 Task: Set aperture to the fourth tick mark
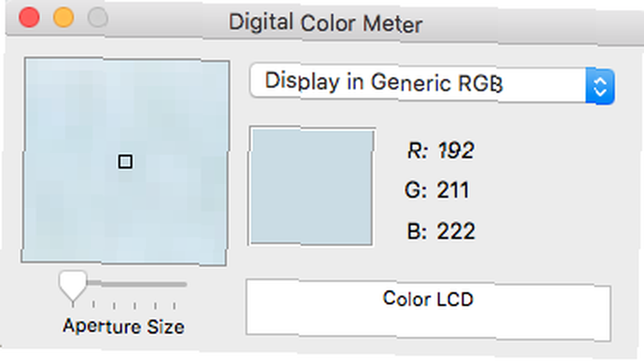pyautogui.click(x=135, y=306)
